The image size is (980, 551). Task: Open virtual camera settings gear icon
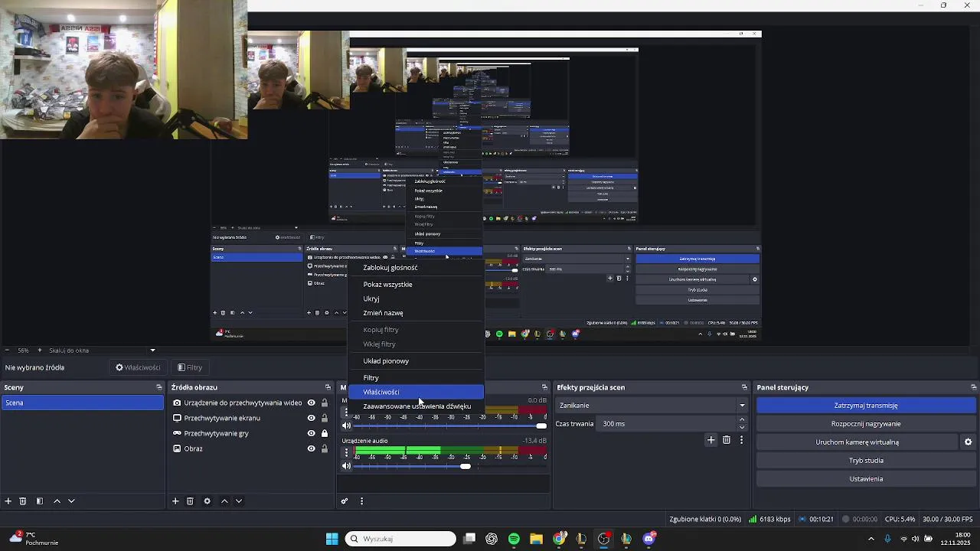coord(968,442)
